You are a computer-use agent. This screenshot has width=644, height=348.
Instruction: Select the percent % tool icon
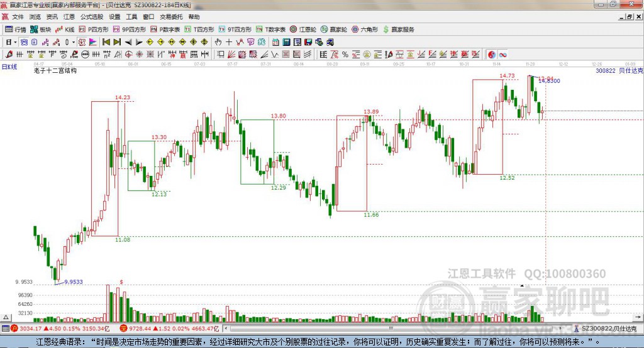345,54
